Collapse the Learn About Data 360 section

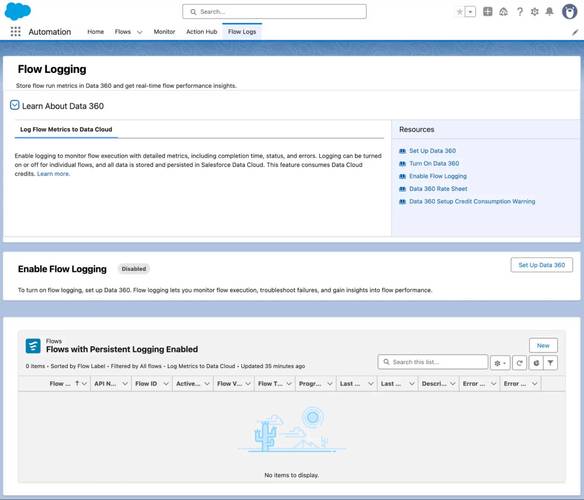pos(15,105)
